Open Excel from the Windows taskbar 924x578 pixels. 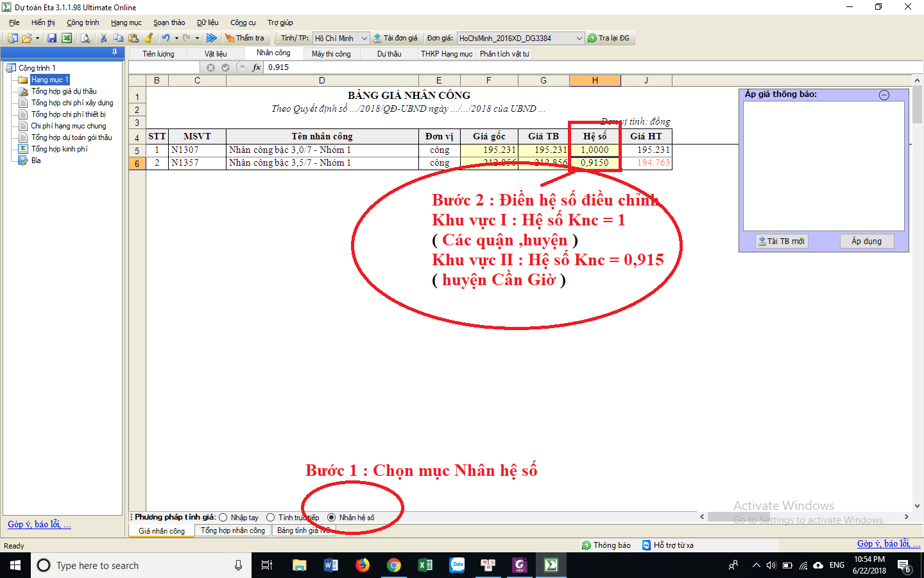(425, 565)
